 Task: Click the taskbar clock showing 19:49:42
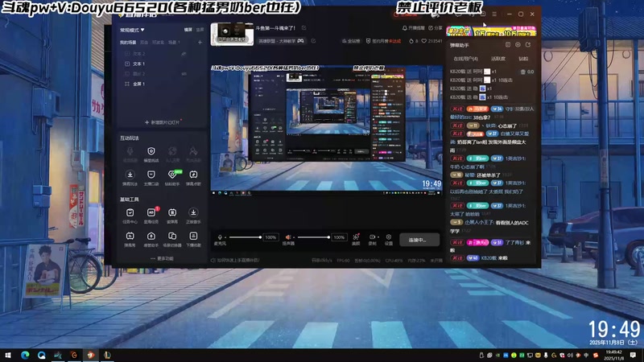coord(613,355)
